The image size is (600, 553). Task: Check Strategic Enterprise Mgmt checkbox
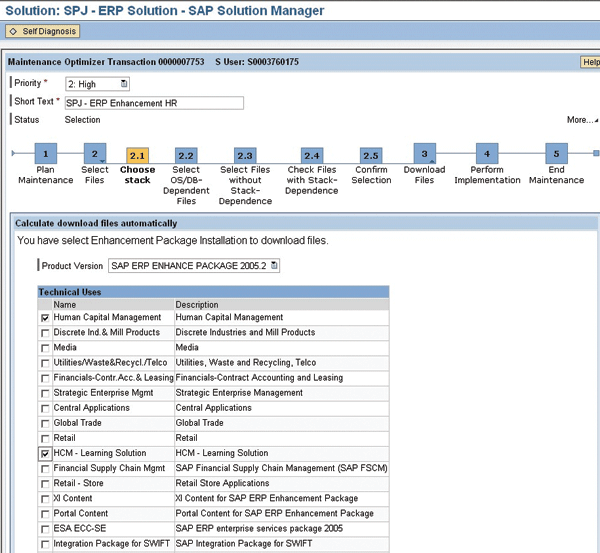point(45,393)
